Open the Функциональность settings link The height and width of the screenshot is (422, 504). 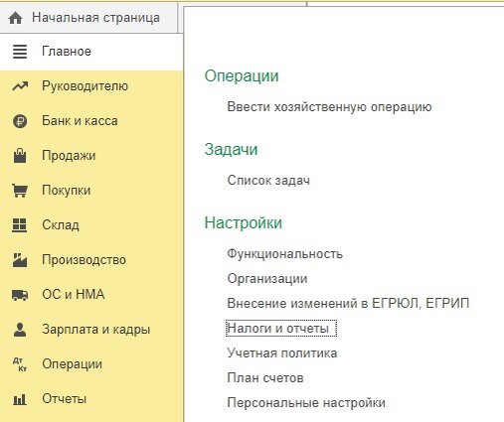point(285,254)
